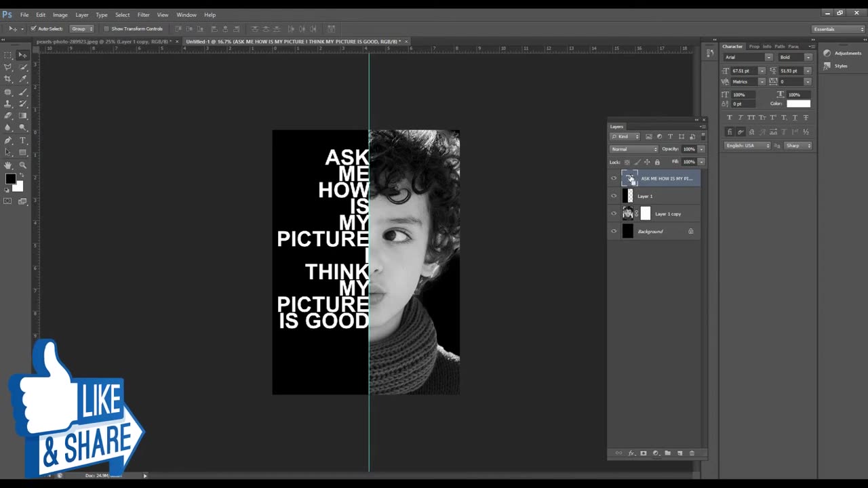The height and width of the screenshot is (488, 868).
Task: Select the Crop tool
Action: coord(7,79)
